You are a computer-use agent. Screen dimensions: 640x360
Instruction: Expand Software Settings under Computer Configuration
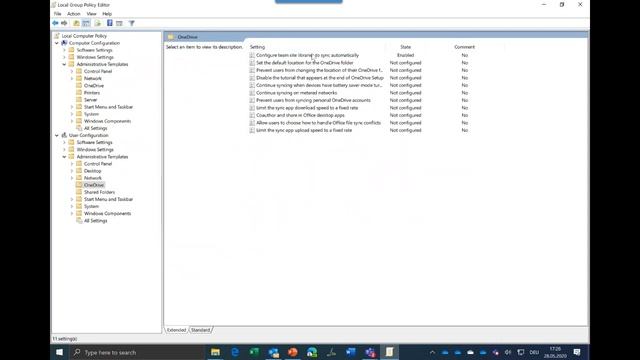(64, 50)
